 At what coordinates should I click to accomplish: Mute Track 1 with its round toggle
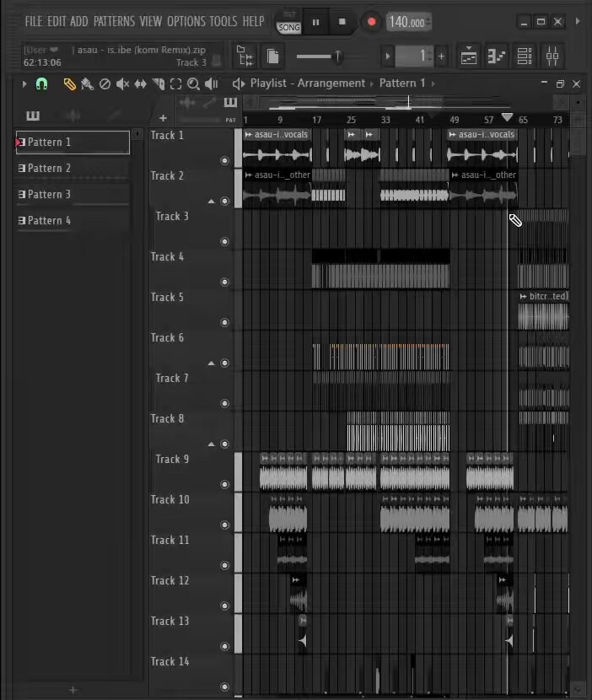coord(224,161)
